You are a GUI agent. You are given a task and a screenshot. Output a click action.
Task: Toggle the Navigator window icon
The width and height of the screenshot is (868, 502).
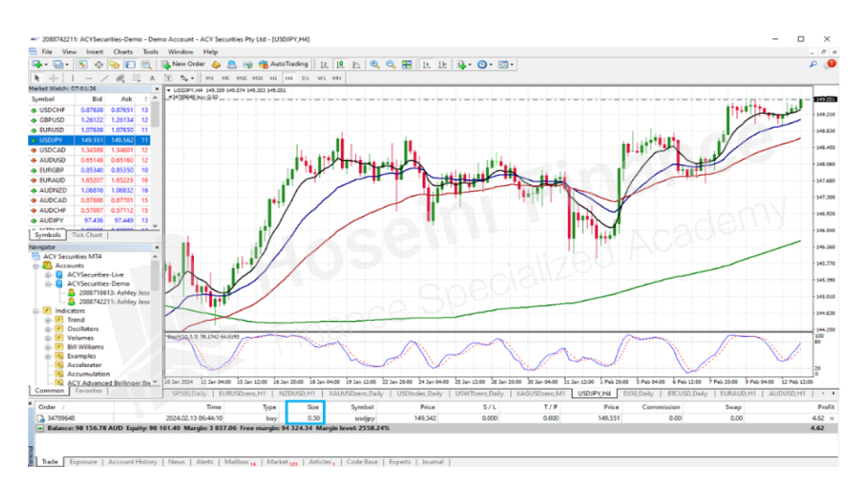114,64
